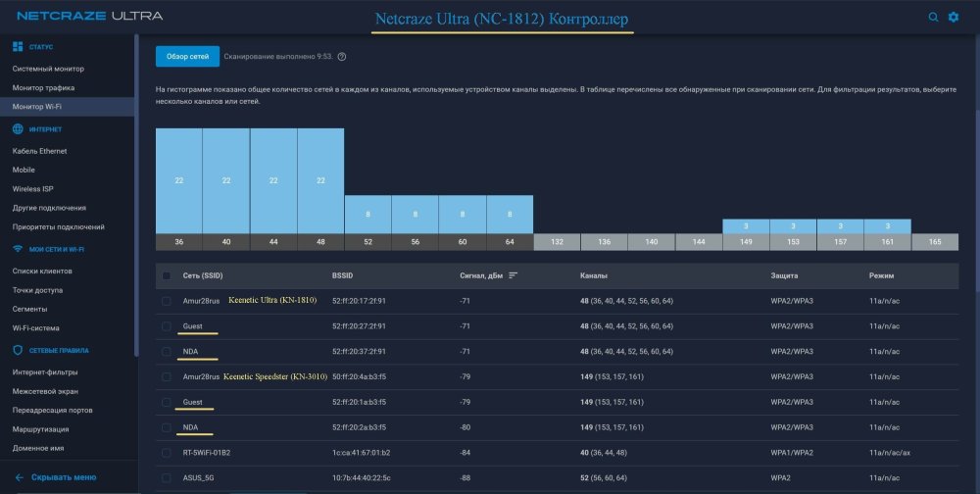This screenshot has height=494, width=980.
Task: Open the search icon in header
Action: pos(933,17)
